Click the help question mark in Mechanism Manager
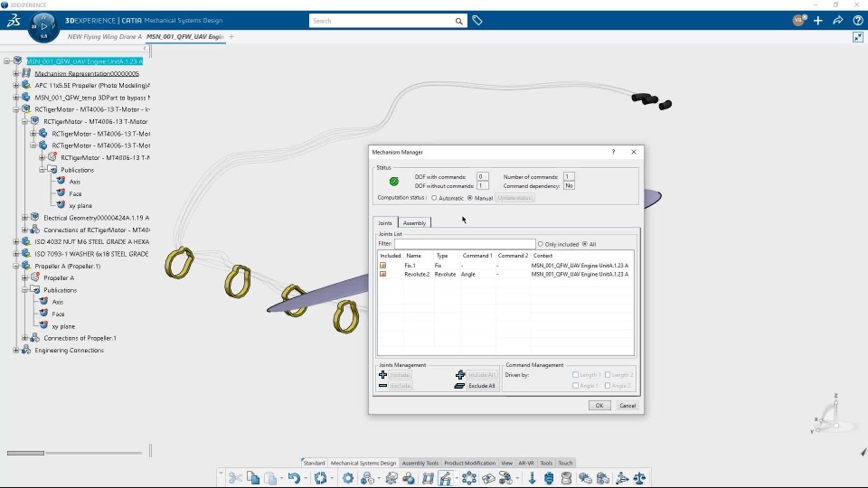 [613, 152]
